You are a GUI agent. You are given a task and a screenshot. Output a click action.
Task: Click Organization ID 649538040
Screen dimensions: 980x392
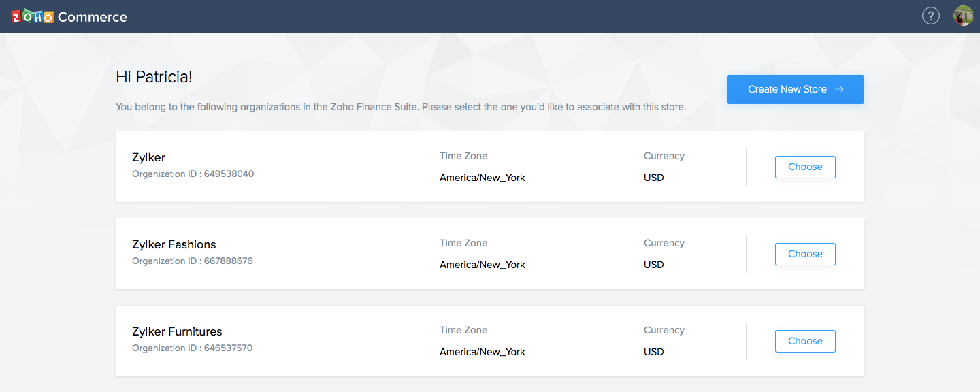193,174
